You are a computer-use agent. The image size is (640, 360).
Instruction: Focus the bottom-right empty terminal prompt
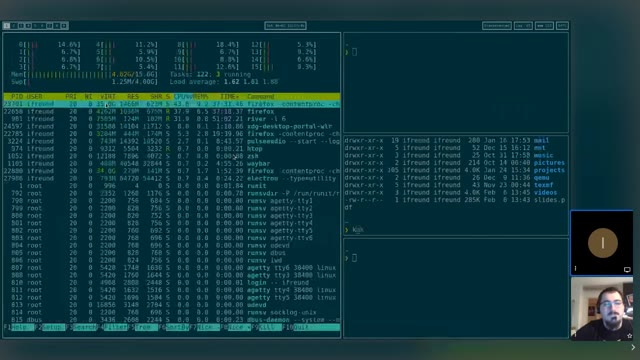[x=456, y=288]
